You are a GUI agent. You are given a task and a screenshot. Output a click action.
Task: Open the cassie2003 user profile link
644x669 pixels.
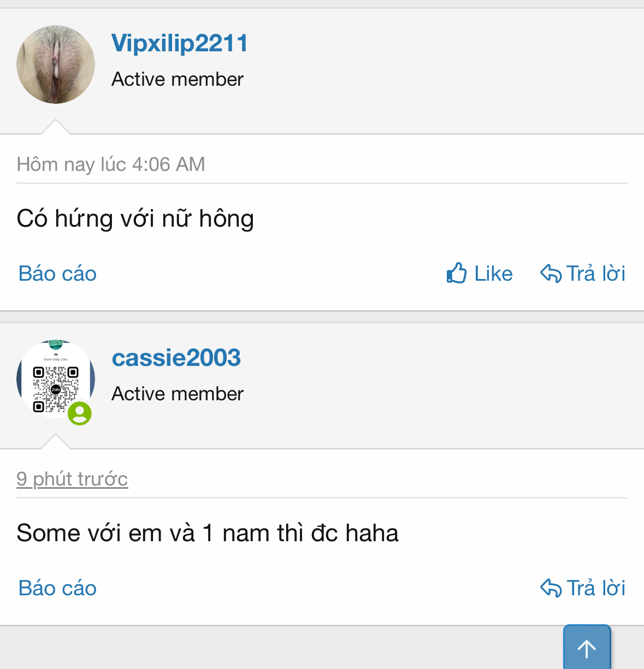(x=176, y=358)
